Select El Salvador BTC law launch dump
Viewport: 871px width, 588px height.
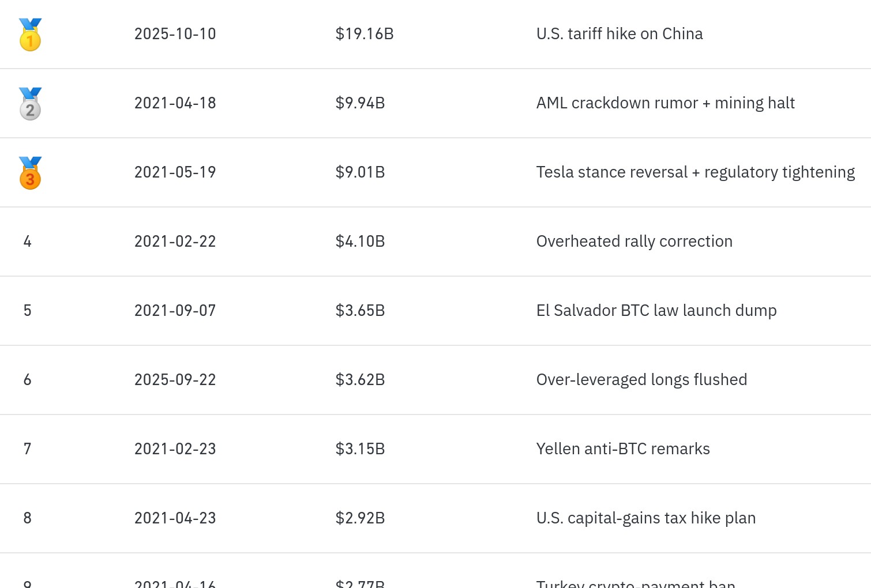pyautogui.click(x=656, y=311)
